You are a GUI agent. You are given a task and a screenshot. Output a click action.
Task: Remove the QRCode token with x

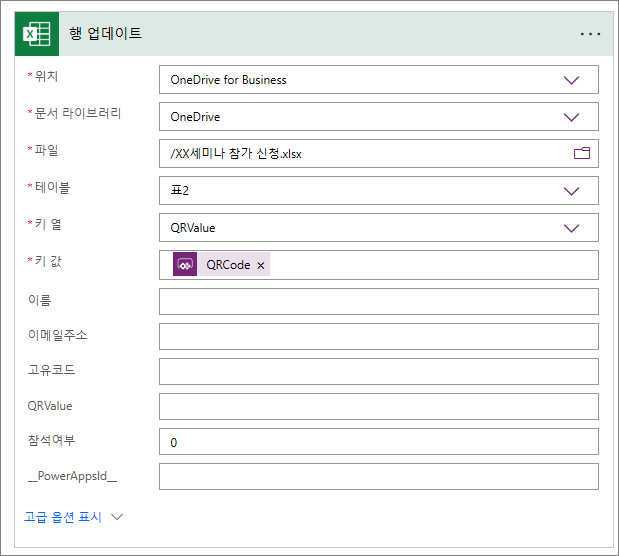(261, 265)
